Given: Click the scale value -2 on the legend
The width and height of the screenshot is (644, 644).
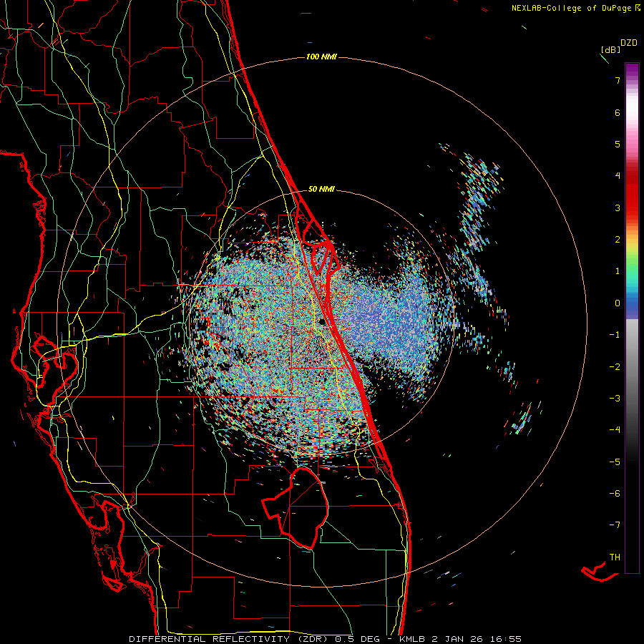Looking at the screenshot, I should (x=615, y=366).
